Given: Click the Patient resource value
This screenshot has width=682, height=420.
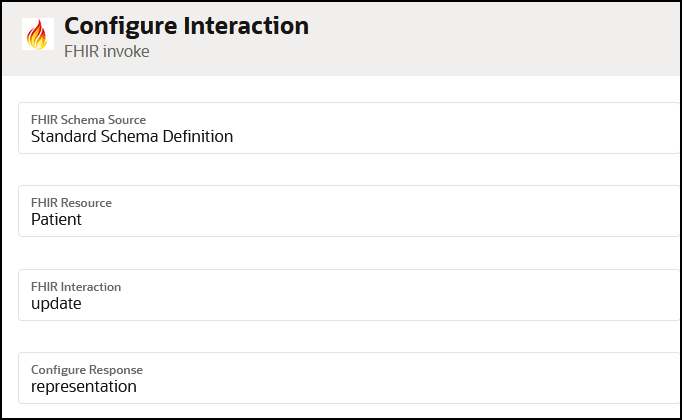Looking at the screenshot, I should click(56, 220).
